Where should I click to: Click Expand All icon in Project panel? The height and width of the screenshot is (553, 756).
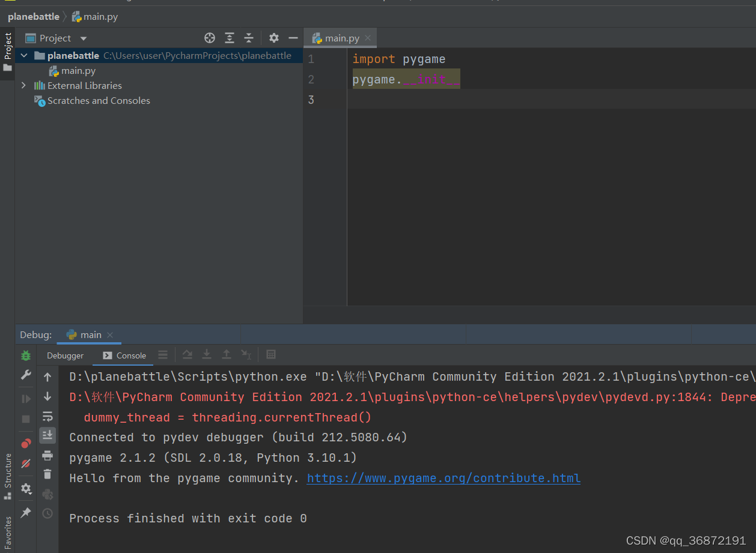tap(230, 38)
